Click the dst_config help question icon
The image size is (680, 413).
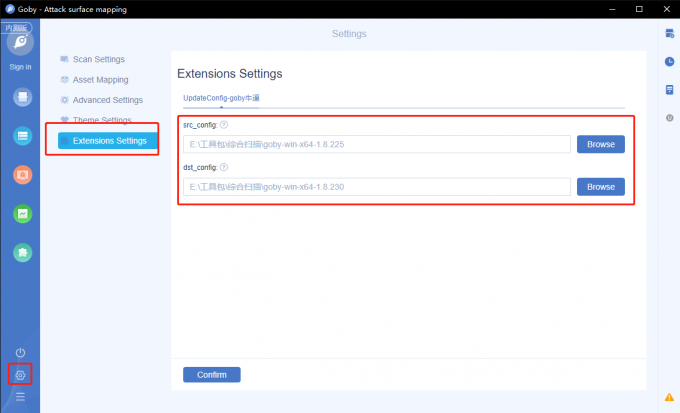pyautogui.click(x=224, y=167)
